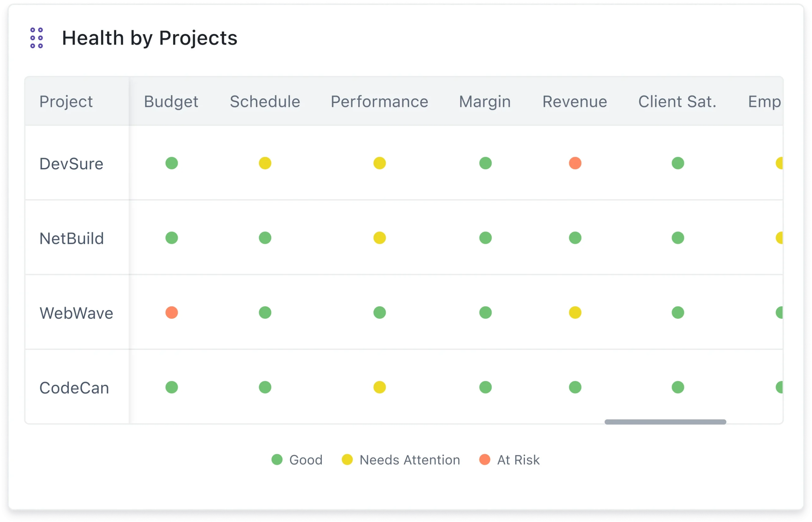
Task: Click the orange At Risk legend swatch
Action: point(484,460)
